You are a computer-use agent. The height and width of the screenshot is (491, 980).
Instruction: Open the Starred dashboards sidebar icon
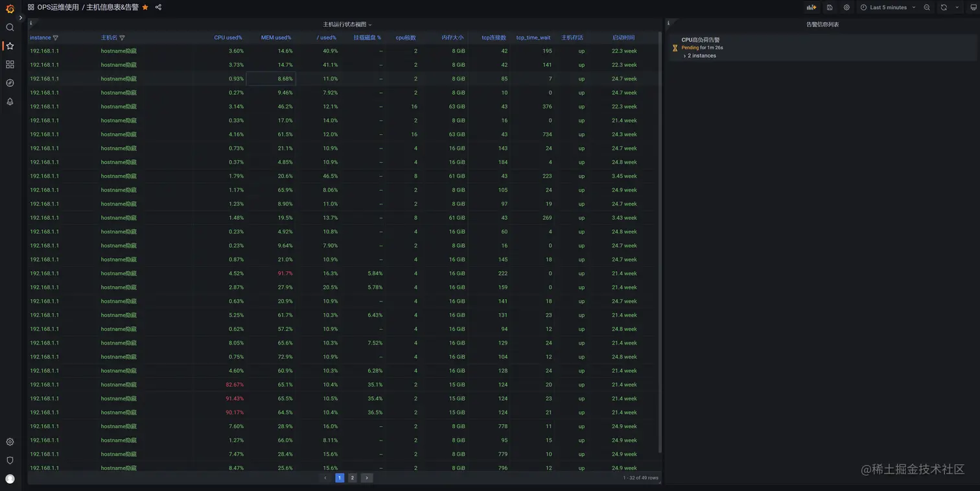[10, 46]
